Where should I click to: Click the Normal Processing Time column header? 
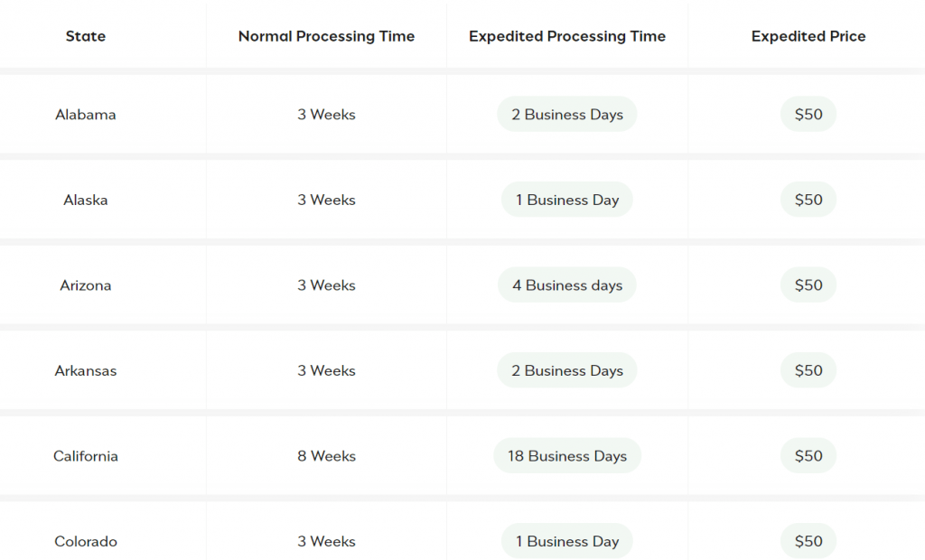(326, 36)
